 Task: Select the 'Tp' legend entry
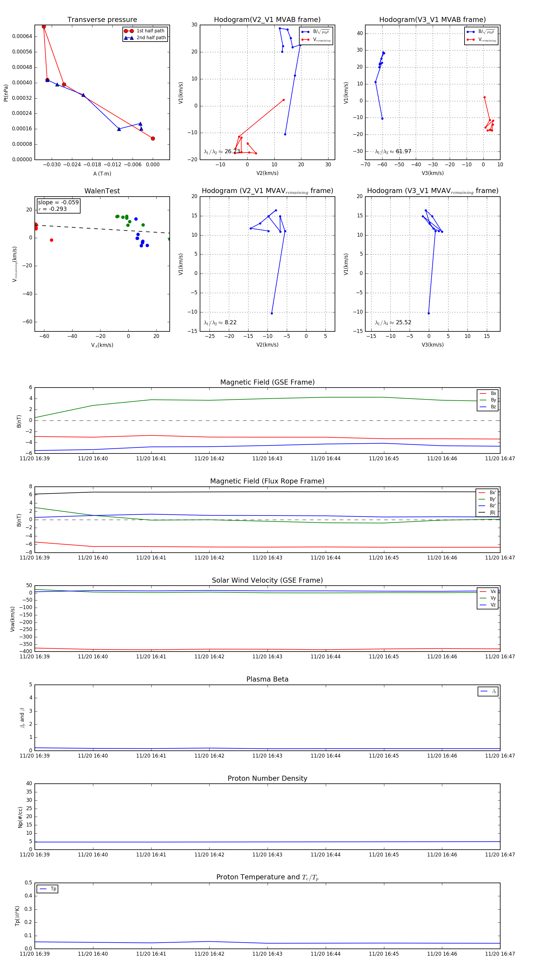point(48,889)
